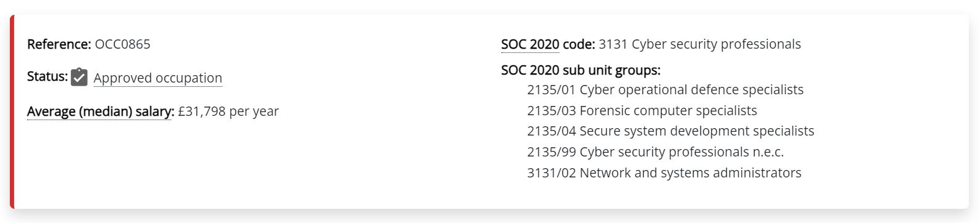Click the Average (median) salary term
Image resolution: width=980 pixels, height=223 pixels.
click(100, 111)
